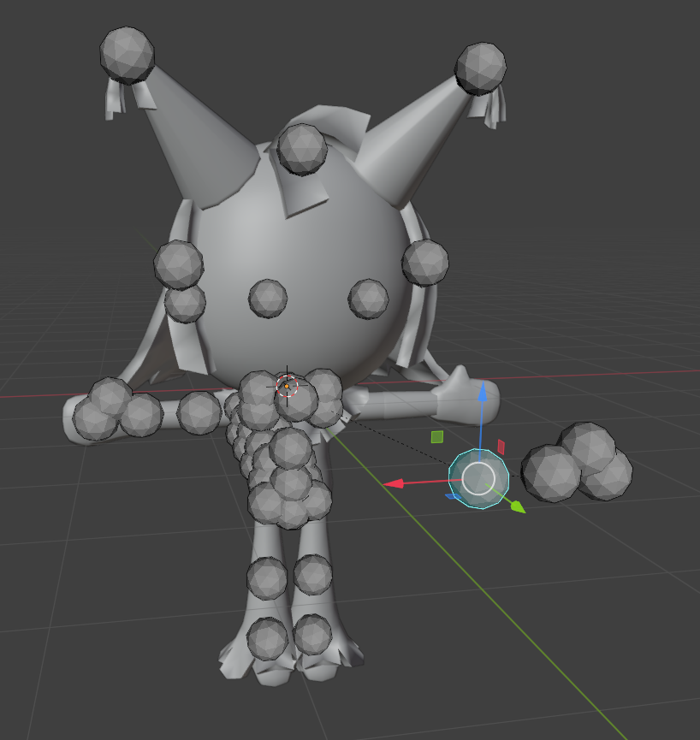Viewport: 700px width, 740px height.
Task: Click the green Y-axis move gizmo arrow
Action: [518, 506]
